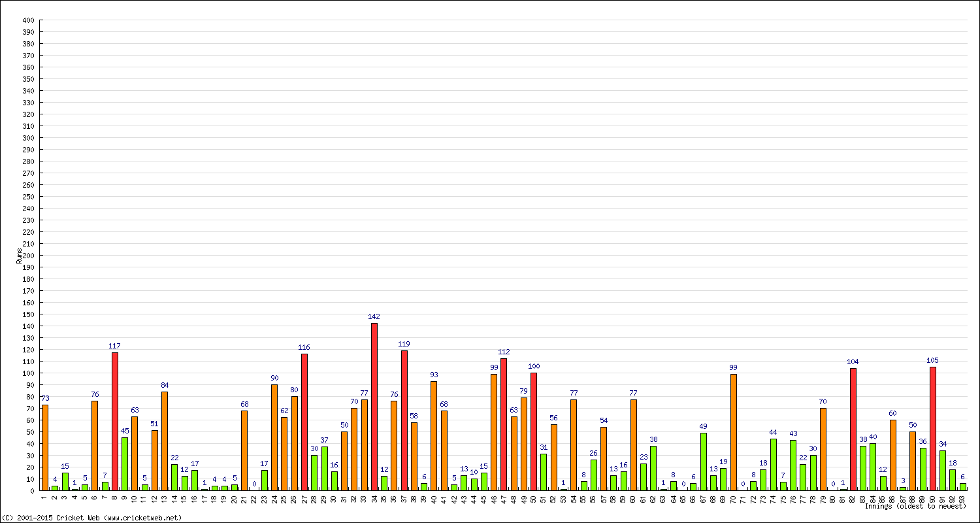The image size is (980, 523).
Task: Click the value label 62
Action: pos(284,411)
